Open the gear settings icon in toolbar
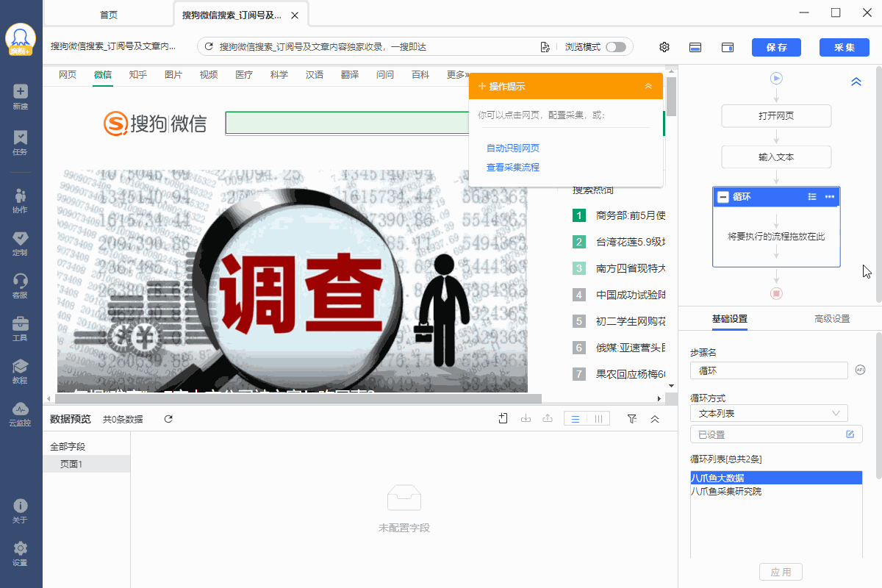 [664, 47]
